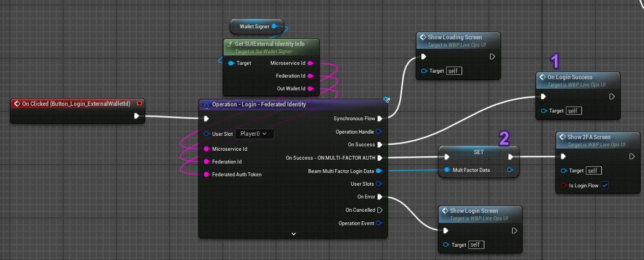This screenshot has width=644, height=260.
Task: Click the latent clock icon on Operation node
Action: [x=386, y=100]
